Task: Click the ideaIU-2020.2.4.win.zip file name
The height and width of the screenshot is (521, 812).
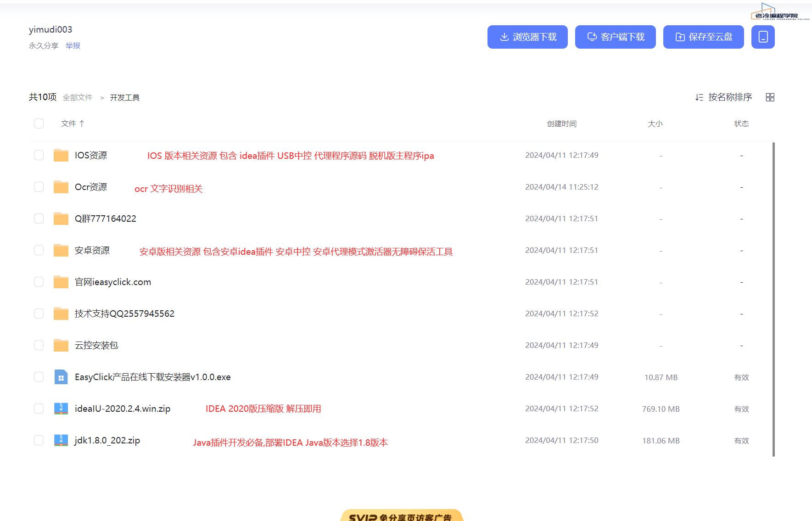Action: pyautogui.click(x=123, y=409)
